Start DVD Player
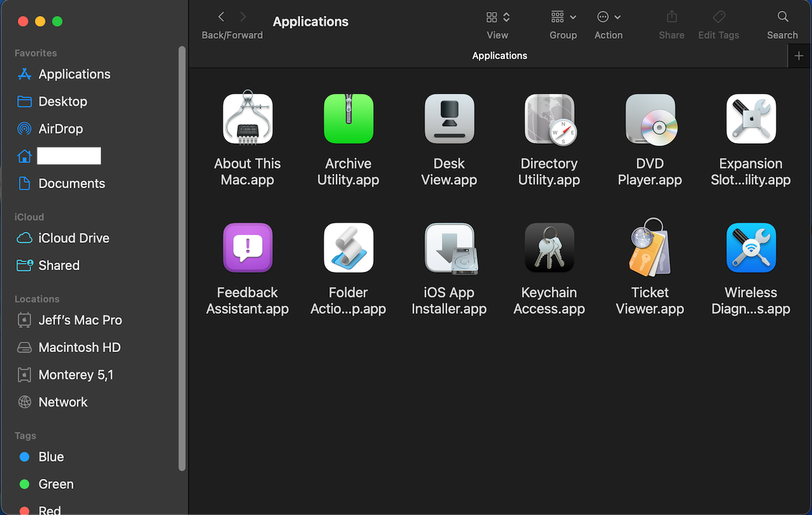The image size is (812, 515). pyautogui.click(x=650, y=119)
